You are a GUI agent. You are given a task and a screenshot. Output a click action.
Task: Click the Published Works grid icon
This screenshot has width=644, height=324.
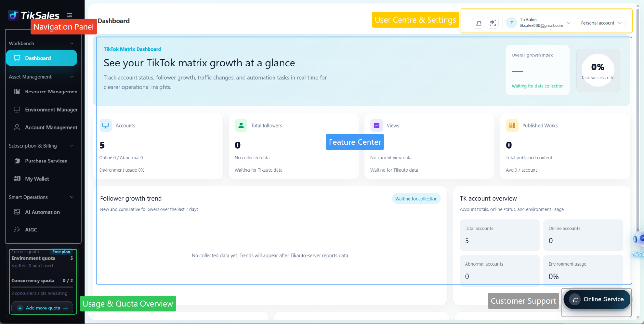(x=512, y=125)
